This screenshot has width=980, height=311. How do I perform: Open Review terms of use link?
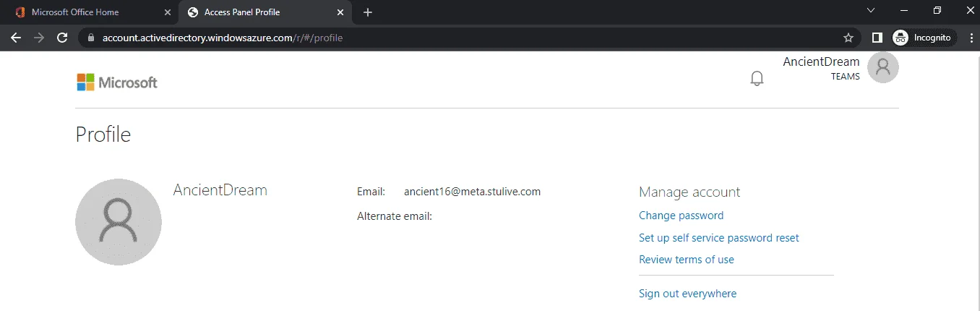[x=687, y=260]
